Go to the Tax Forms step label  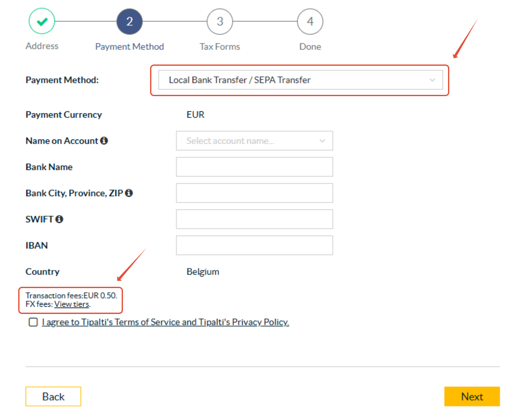tap(220, 47)
